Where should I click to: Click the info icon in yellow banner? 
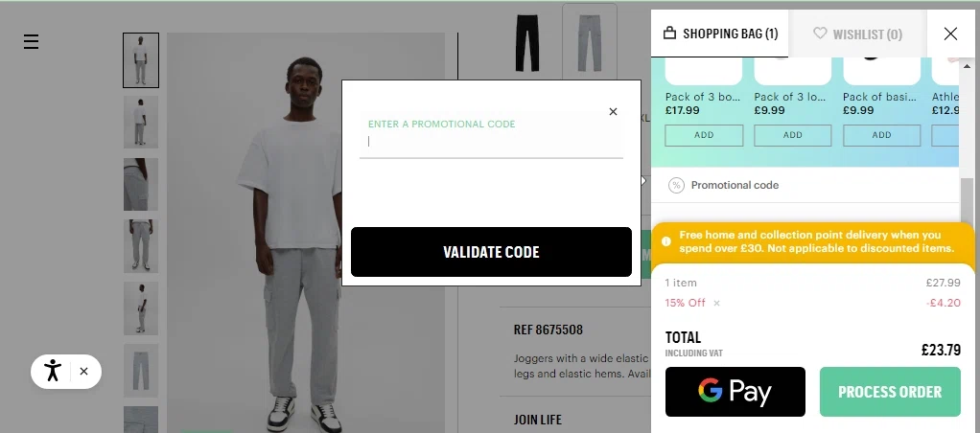tap(666, 241)
